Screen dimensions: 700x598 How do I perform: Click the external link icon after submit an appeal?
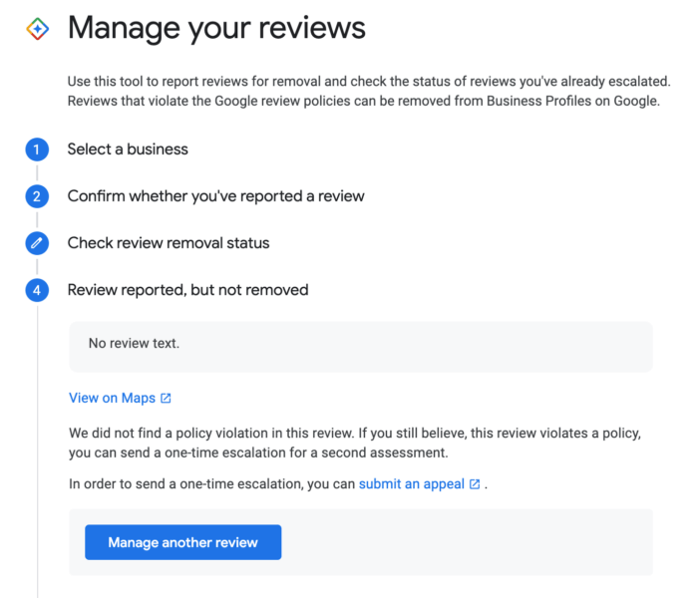[475, 484]
